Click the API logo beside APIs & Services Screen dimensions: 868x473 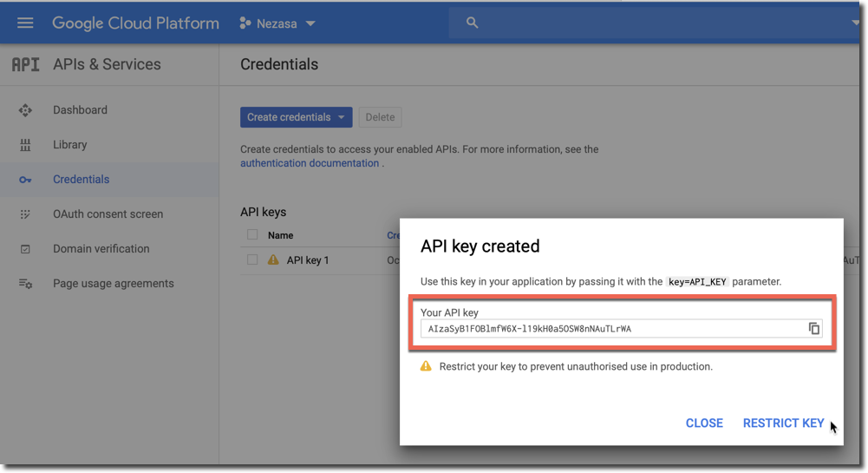pyautogui.click(x=25, y=65)
